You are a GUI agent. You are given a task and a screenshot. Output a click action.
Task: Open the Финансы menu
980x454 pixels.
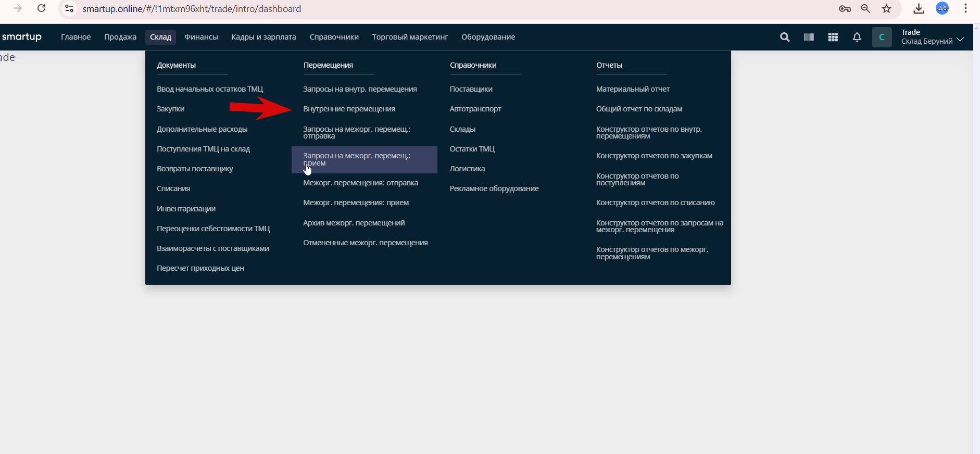coord(201,37)
